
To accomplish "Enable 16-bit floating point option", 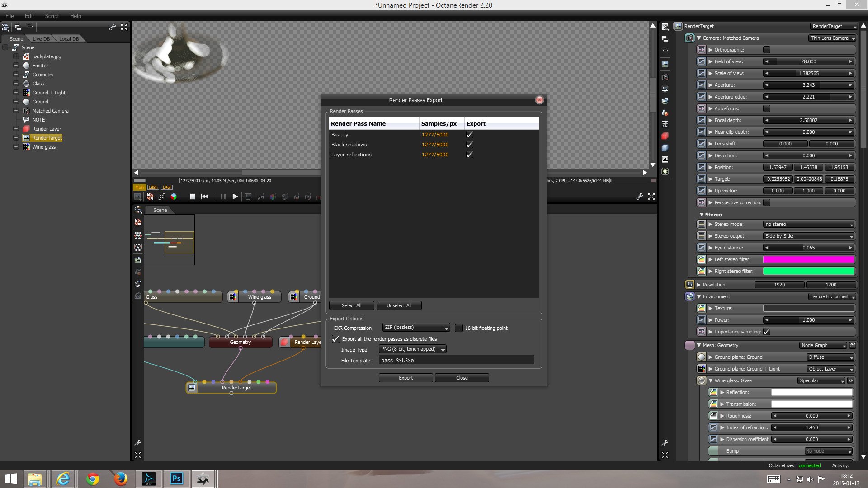I will coord(459,328).
